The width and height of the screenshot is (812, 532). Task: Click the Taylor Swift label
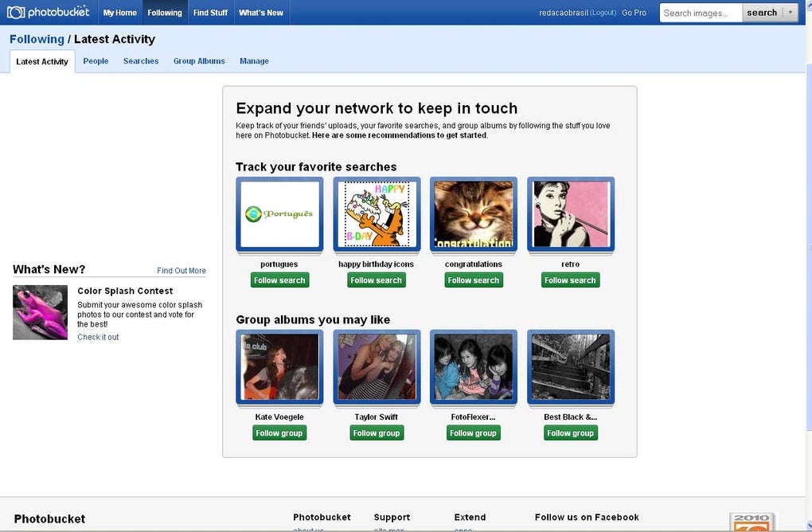(376, 417)
